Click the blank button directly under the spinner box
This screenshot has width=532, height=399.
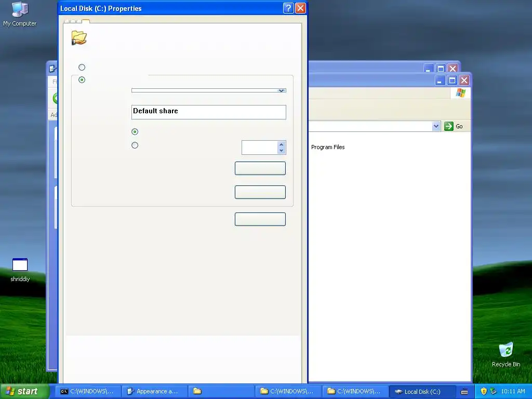260,168
